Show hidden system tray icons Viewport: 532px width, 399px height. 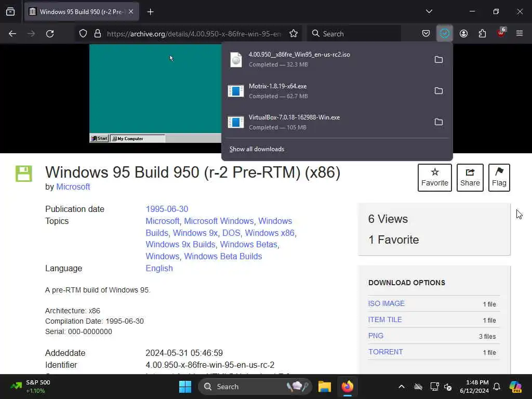click(402, 387)
